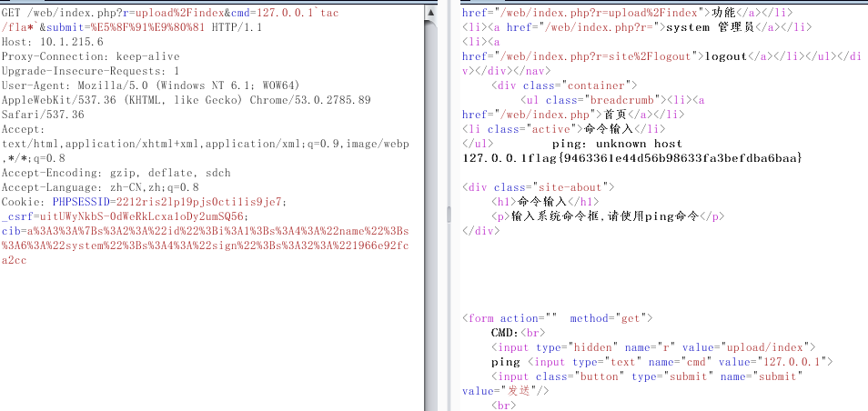Select the line starting with /fla*`&submit=
The height and width of the screenshot is (411, 868).
tap(132, 27)
